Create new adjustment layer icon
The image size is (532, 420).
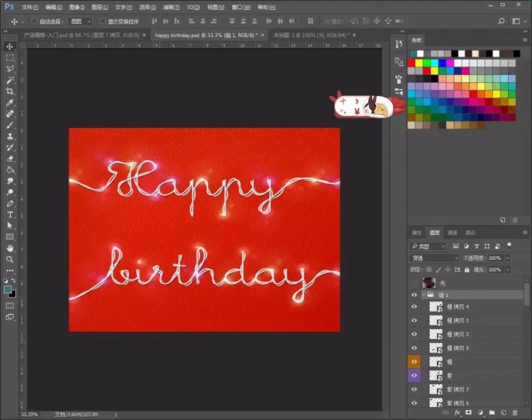[480, 412]
